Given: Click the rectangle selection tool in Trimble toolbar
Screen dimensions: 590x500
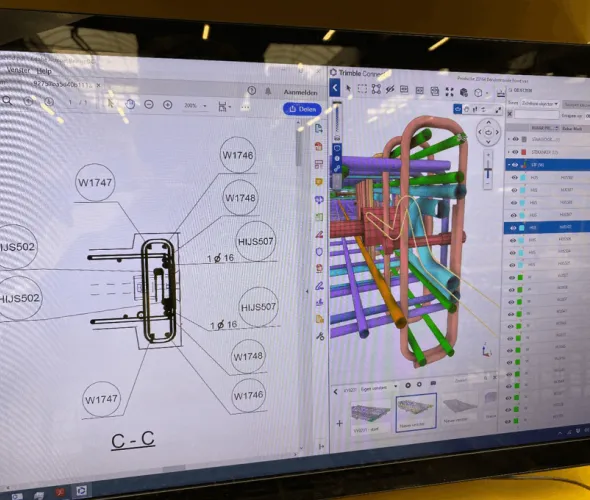Looking at the screenshot, I should coord(362,89).
